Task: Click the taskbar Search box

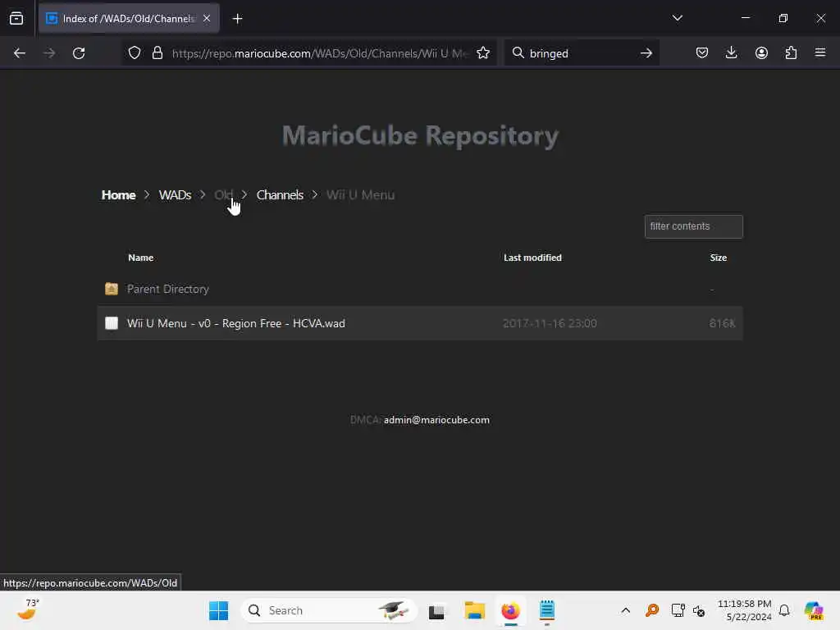Action: pyautogui.click(x=329, y=610)
